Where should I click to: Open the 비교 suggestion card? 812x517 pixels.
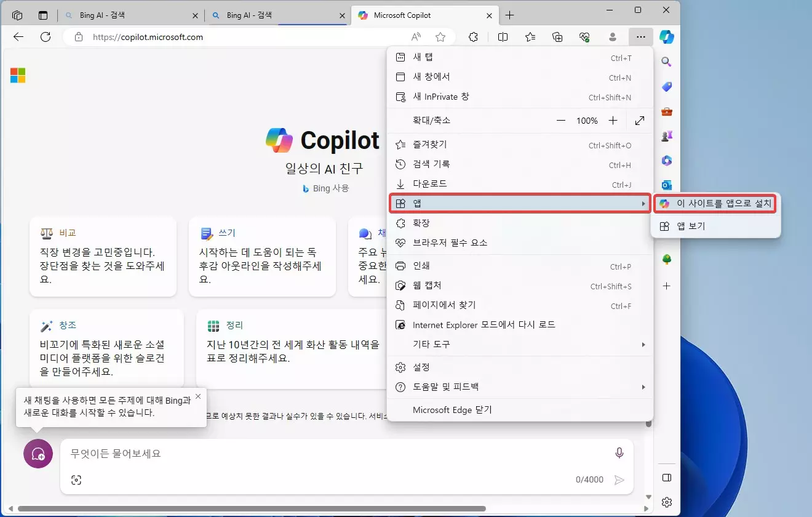(x=103, y=257)
